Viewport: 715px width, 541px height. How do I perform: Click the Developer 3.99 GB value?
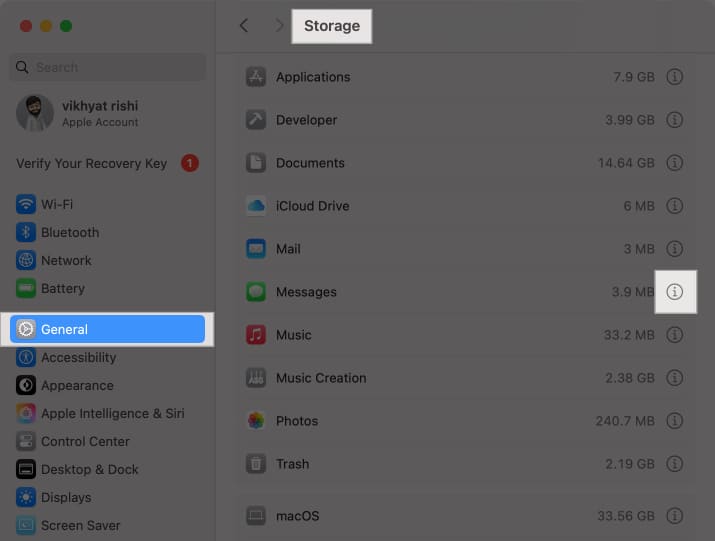tap(630, 120)
